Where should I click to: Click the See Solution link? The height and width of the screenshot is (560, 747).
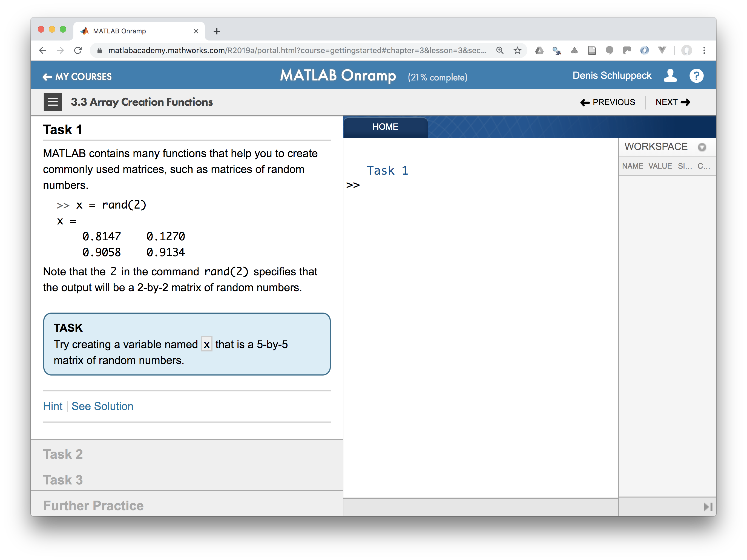104,406
